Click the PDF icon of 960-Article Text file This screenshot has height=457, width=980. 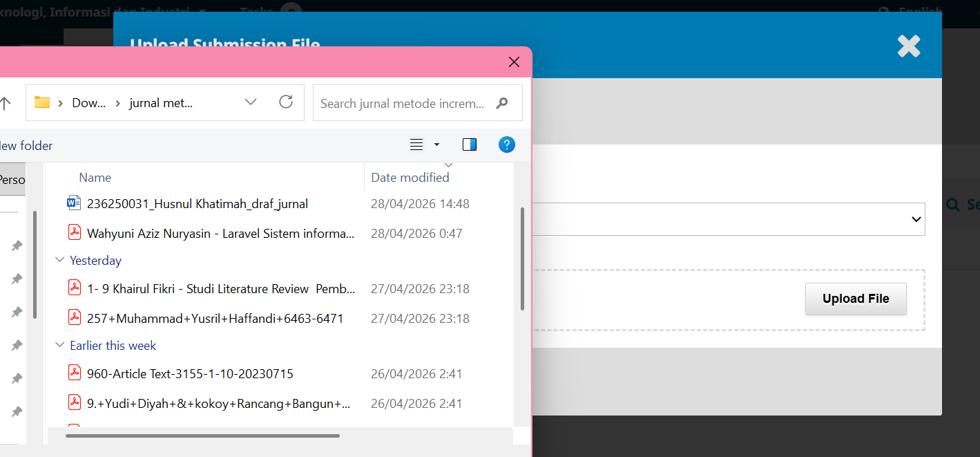[x=75, y=373]
